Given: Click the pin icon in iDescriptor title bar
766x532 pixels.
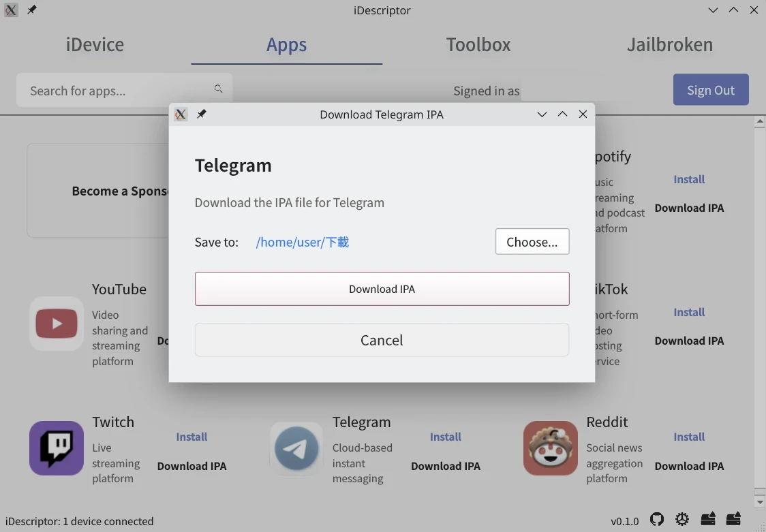Looking at the screenshot, I should (x=31, y=10).
